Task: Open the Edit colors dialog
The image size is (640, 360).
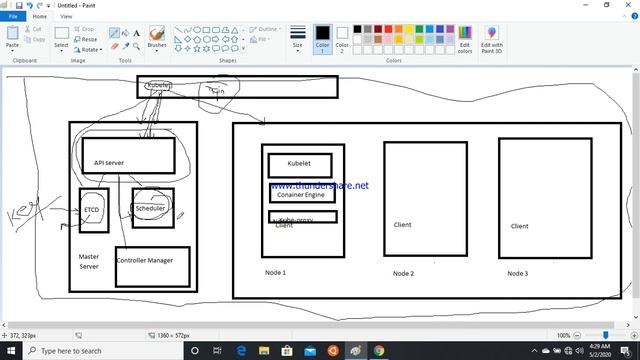Action: coord(465,39)
